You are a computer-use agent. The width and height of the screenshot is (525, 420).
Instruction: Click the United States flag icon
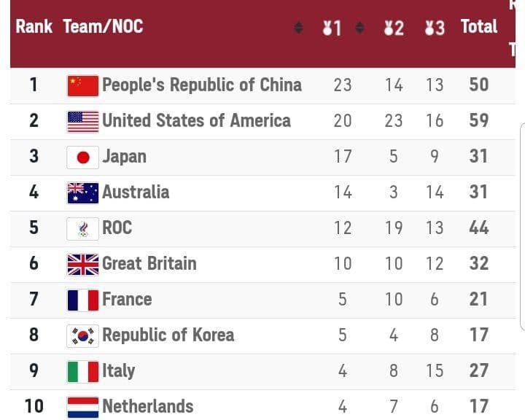pos(82,122)
